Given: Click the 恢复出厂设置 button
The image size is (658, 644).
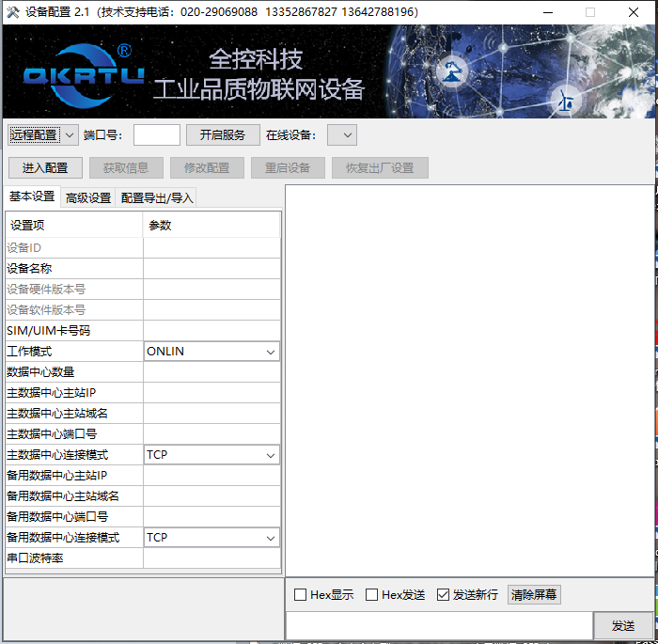Looking at the screenshot, I should [x=380, y=168].
